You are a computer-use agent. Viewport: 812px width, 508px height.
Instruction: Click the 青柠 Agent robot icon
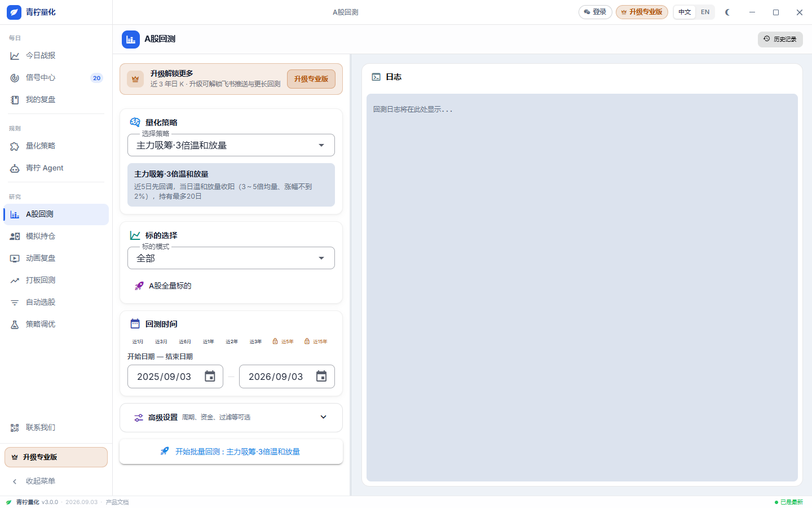click(15, 168)
